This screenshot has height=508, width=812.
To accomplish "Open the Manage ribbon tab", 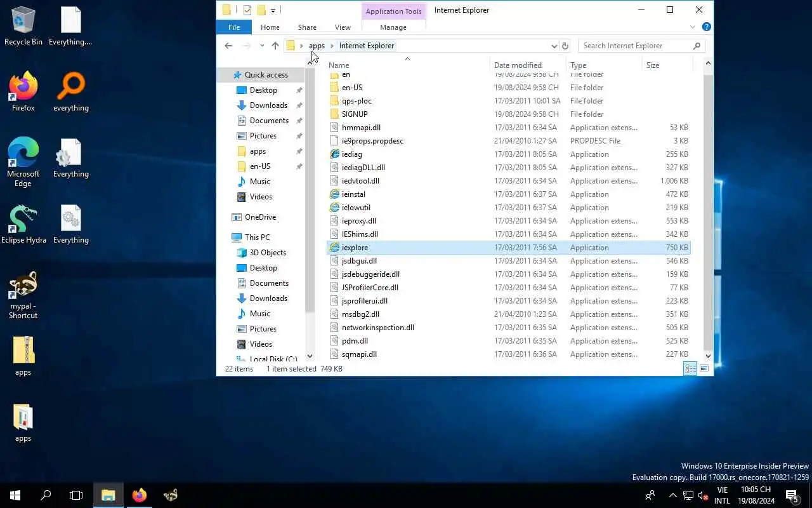I will [393, 27].
